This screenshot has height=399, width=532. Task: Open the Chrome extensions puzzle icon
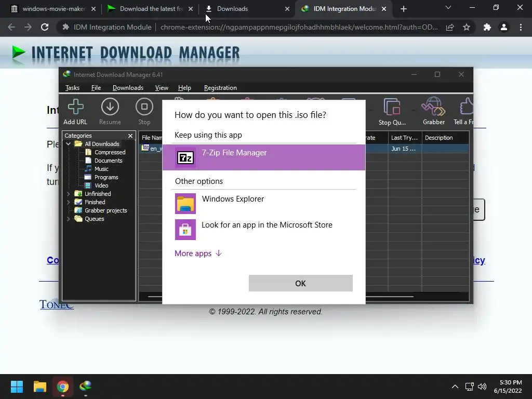(x=487, y=27)
